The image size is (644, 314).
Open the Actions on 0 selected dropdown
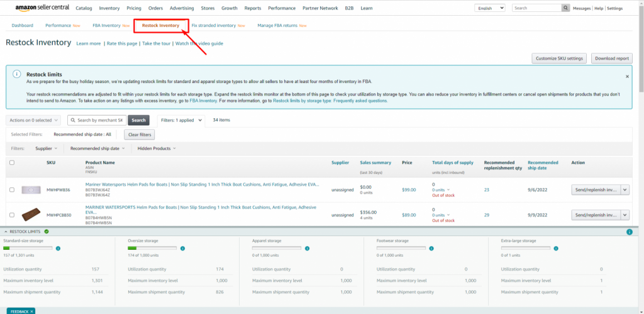point(33,120)
